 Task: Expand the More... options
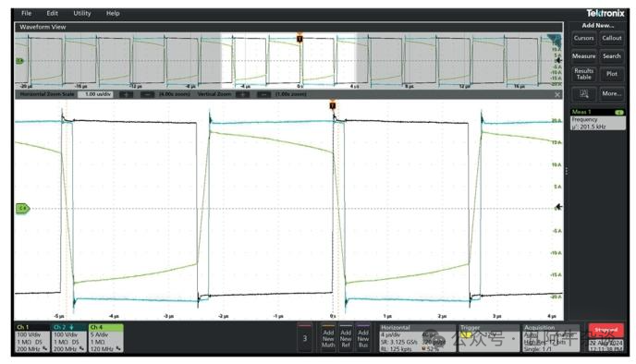(x=612, y=93)
